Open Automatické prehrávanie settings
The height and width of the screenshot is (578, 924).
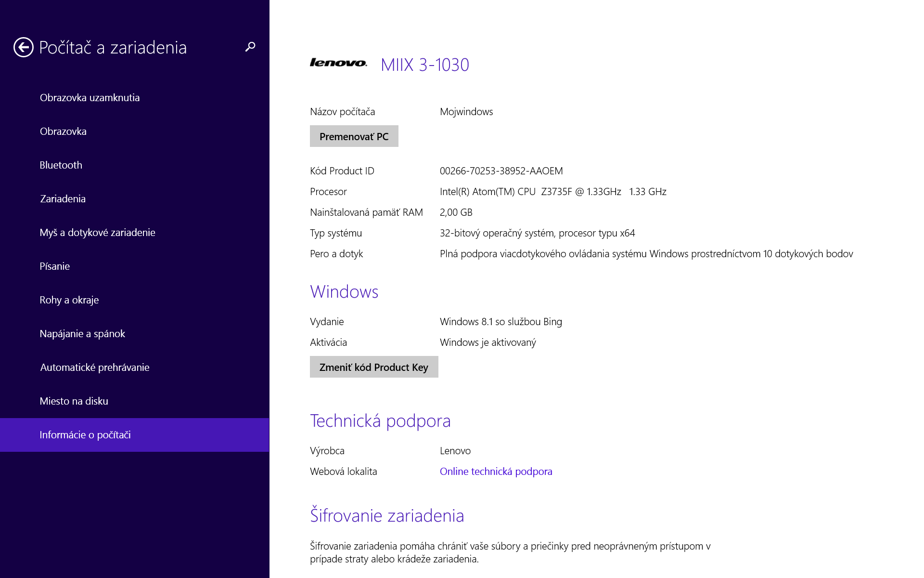135,368
